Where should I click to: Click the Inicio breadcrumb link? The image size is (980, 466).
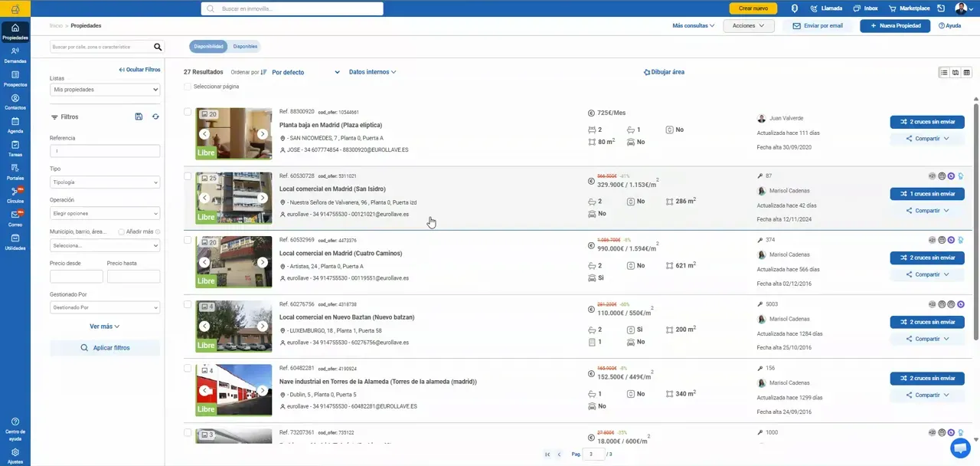pos(56,25)
